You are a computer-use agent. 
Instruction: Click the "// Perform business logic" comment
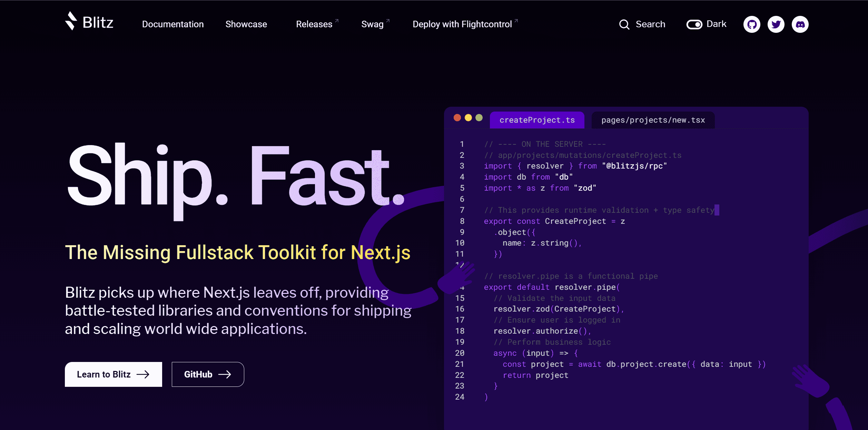[552, 342]
